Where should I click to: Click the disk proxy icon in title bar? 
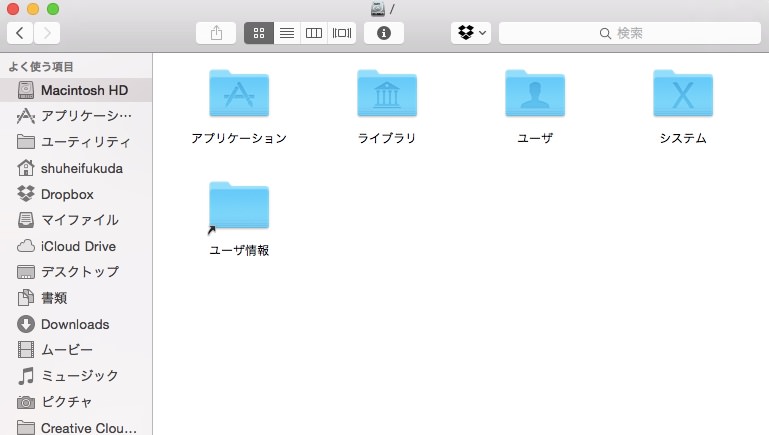click(378, 9)
